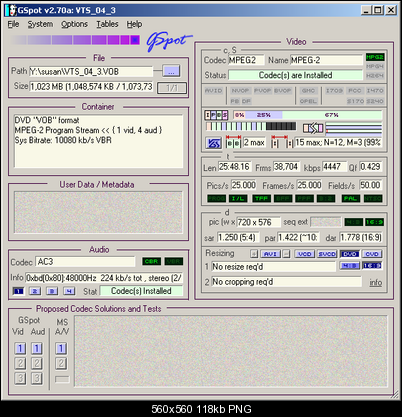Run GSpot Vid test 1
Screen dimensions: 402x417
click(20, 349)
